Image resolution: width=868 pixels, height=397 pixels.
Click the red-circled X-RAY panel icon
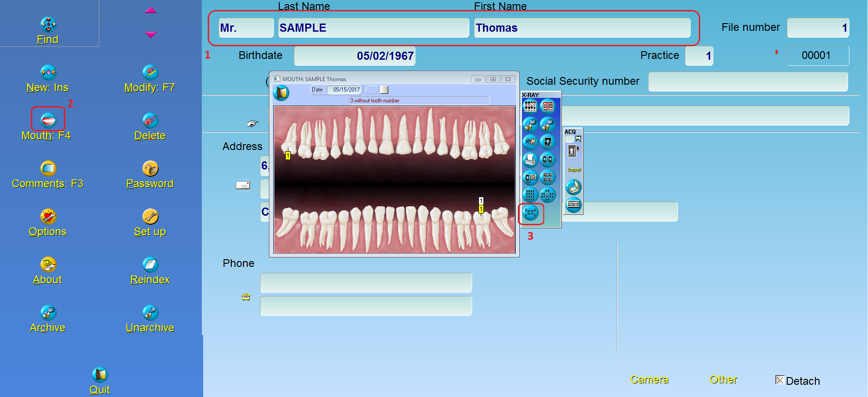(530, 213)
